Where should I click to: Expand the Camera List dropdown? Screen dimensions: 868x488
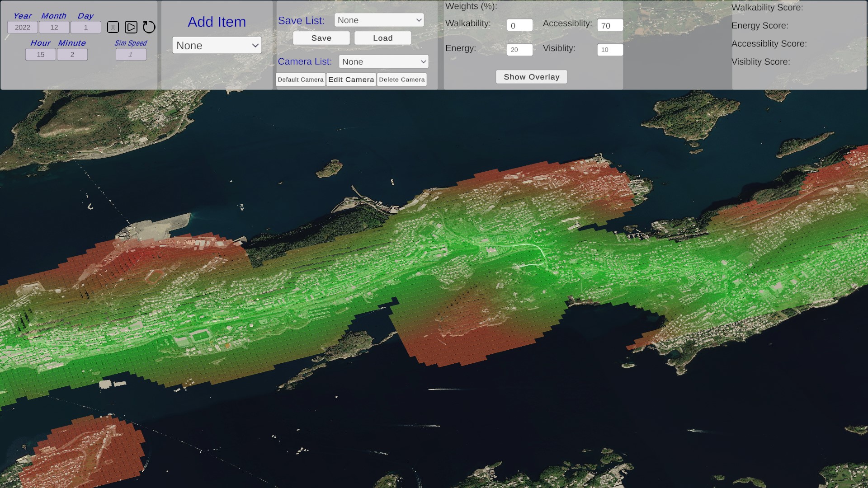(383, 62)
